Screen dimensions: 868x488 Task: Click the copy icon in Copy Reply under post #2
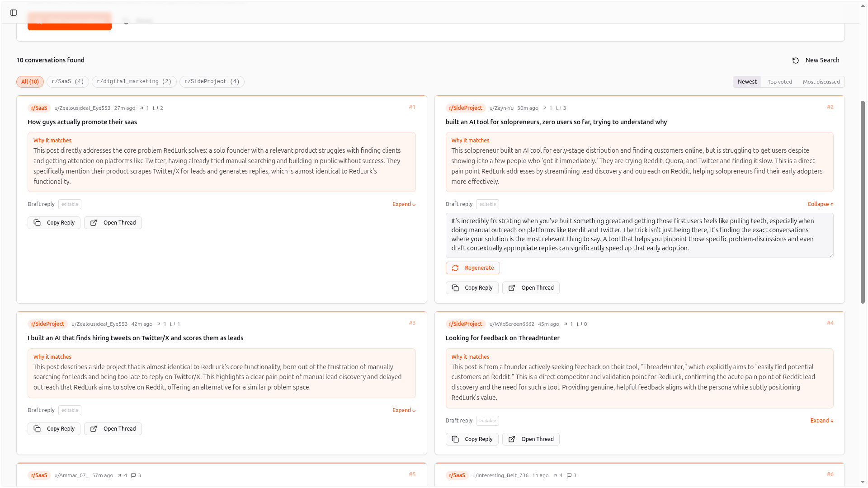click(456, 288)
